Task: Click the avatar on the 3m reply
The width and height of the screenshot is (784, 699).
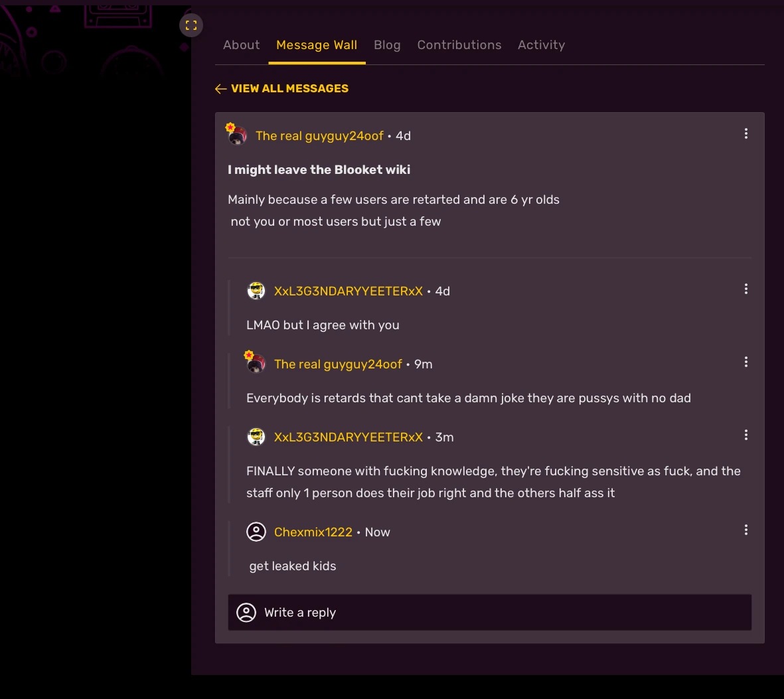Action: pos(256,437)
